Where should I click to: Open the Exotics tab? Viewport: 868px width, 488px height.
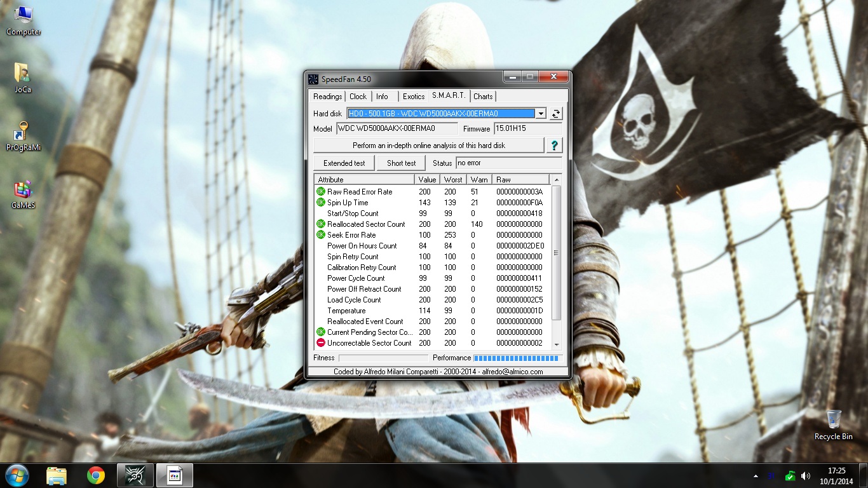point(414,97)
